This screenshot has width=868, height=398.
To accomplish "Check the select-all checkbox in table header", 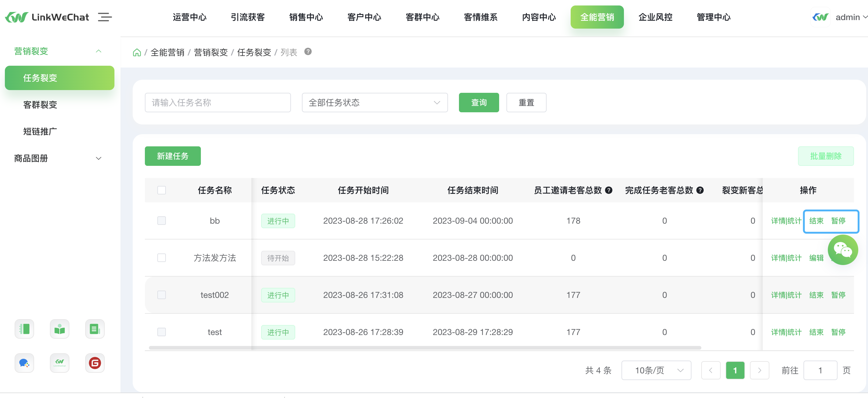I will tap(161, 190).
